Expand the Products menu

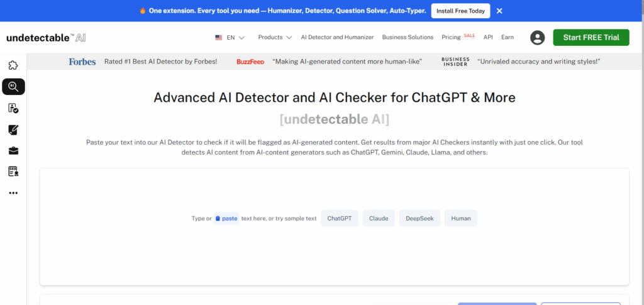click(x=275, y=37)
